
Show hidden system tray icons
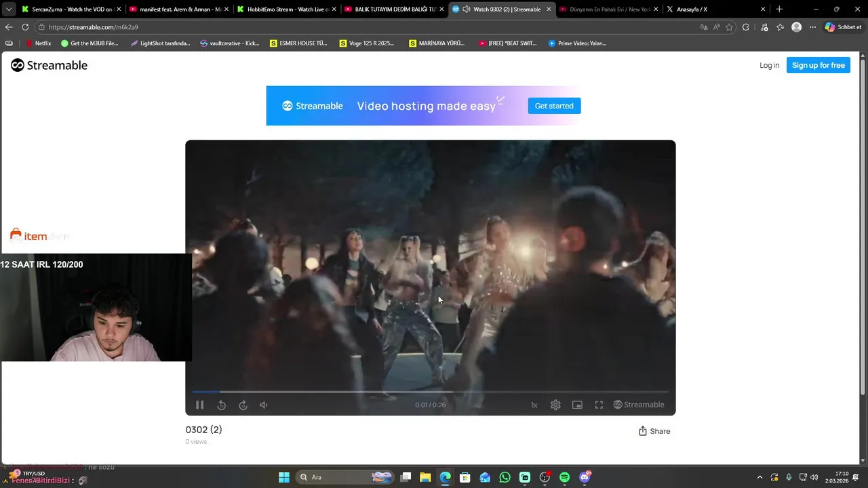(x=759, y=477)
